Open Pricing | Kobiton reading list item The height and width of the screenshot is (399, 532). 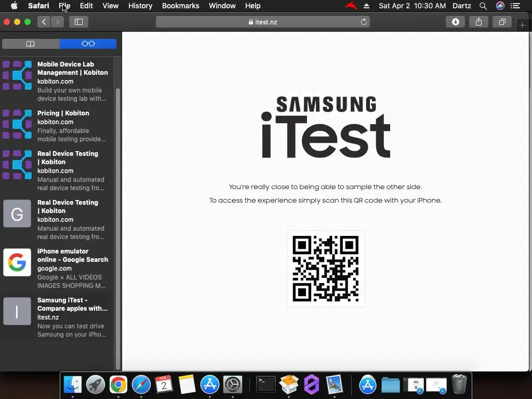[x=56, y=126]
